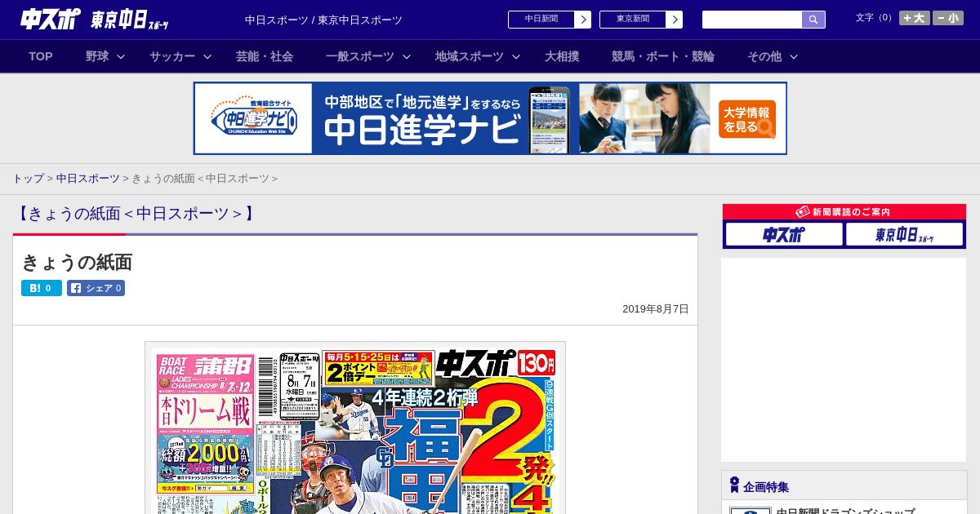This screenshot has height=514, width=980.
Task: Click arrow next to 東京新聞 button
Action: click(675, 20)
